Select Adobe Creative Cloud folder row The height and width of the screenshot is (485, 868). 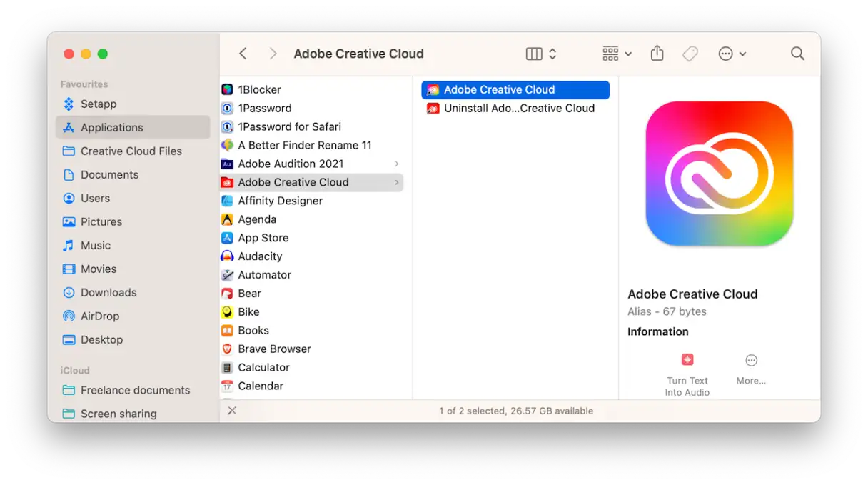[x=312, y=182]
